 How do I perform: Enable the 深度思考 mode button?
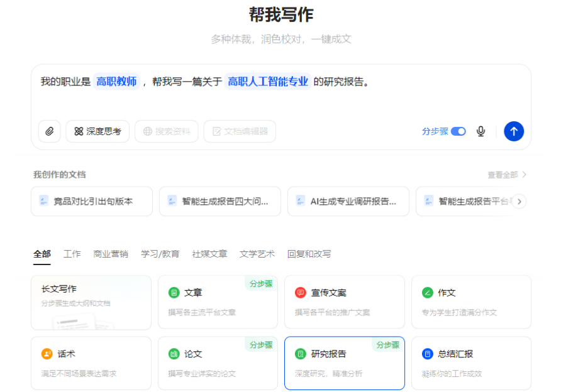[x=97, y=131]
